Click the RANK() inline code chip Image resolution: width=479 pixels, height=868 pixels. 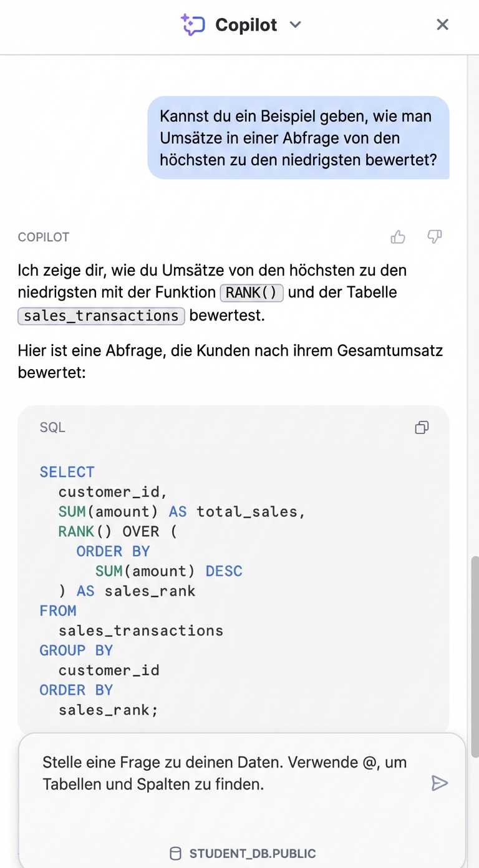click(251, 292)
